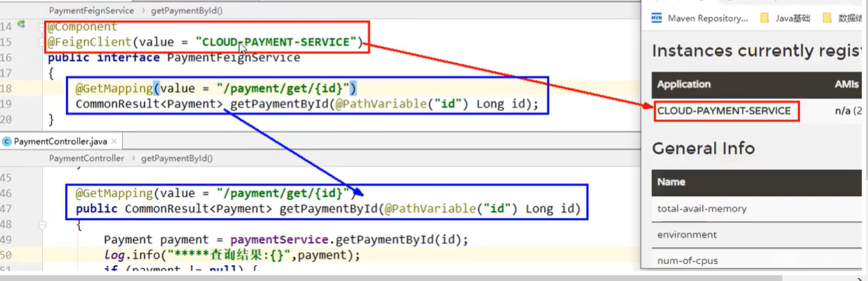Image resolution: width=868 pixels, height=281 pixels.
Task: Click PaymentFeignService interface name on line 16
Action: 233,58
